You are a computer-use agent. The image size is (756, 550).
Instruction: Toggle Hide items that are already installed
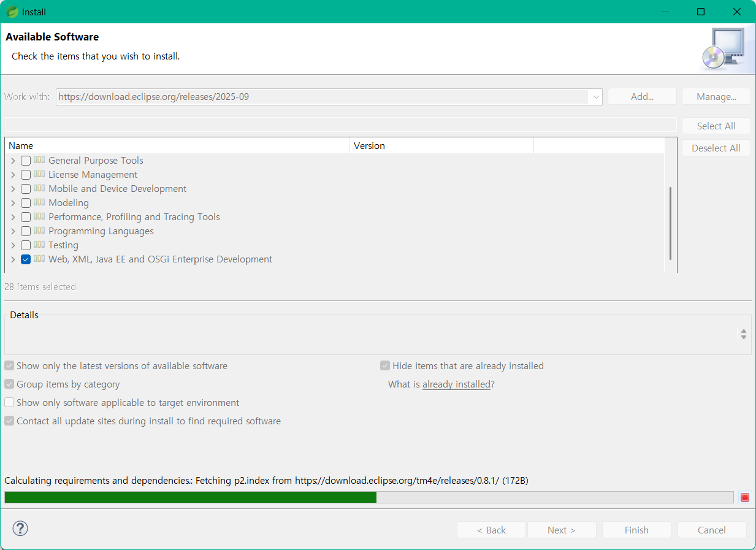(385, 366)
